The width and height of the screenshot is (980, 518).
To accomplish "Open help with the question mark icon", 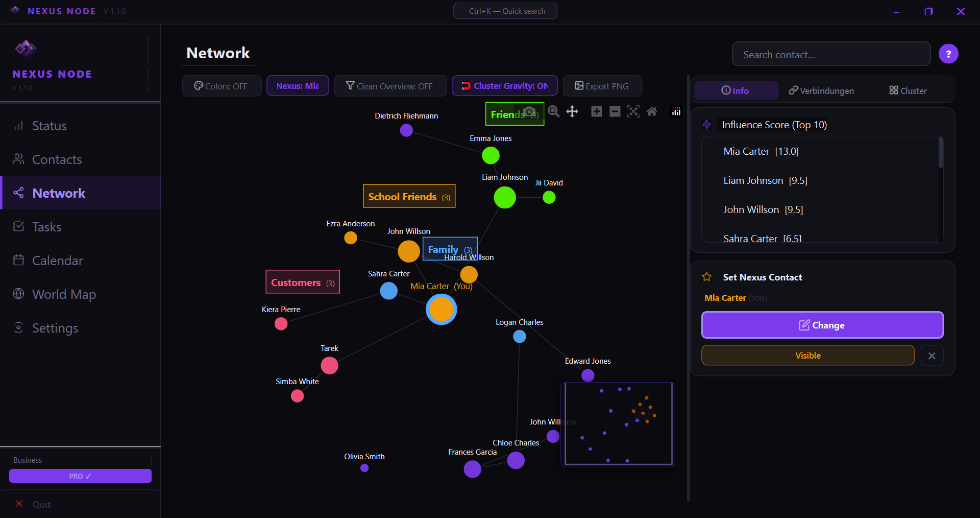I will [x=948, y=54].
